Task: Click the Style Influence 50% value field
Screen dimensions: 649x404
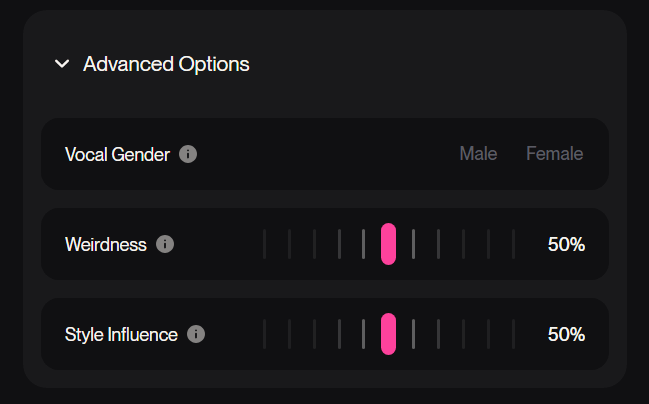Action: [x=566, y=334]
